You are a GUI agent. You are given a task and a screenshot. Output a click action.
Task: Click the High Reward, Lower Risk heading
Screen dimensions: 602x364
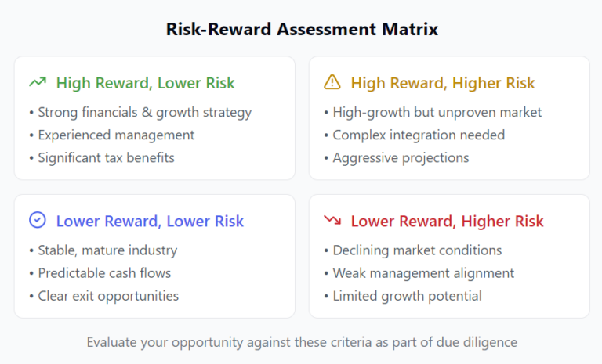coord(145,83)
